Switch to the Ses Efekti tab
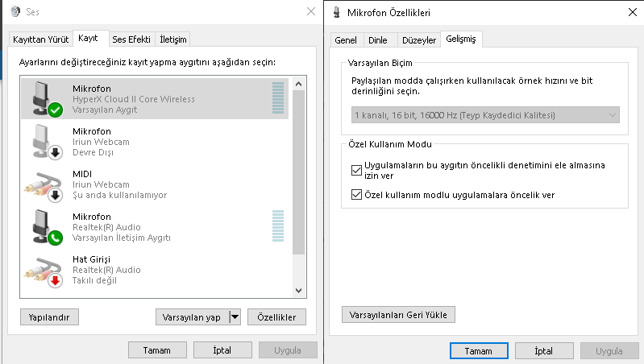This screenshot has width=644, height=364. [132, 39]
